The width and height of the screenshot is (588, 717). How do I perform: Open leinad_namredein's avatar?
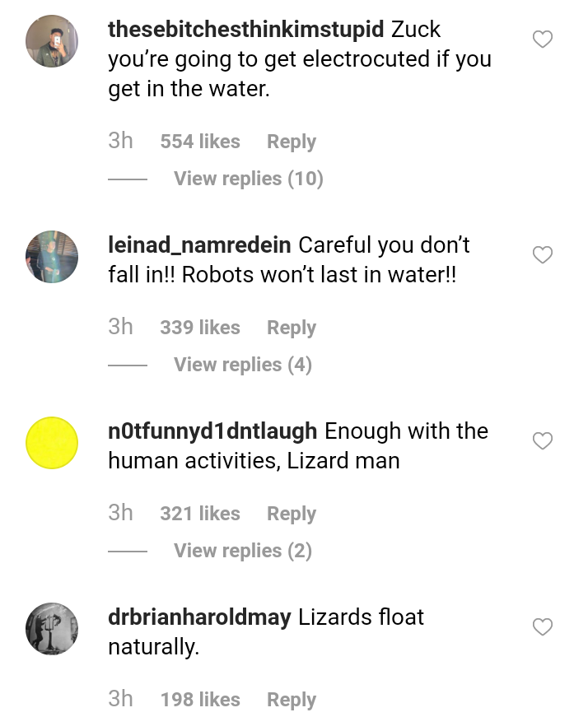(x=52, y=257)
